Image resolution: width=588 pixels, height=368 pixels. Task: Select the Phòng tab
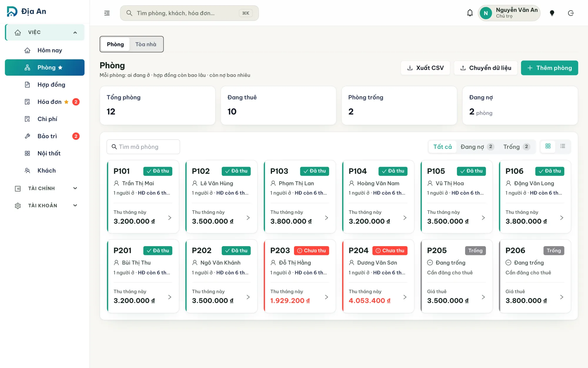[115, 44]
